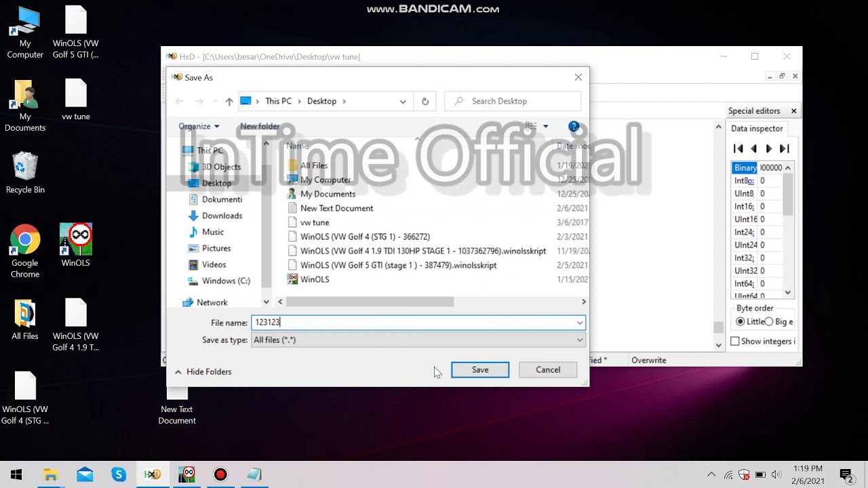Image resolution: width=868 pixels, height=488 pixels.
Task: Go to next byte in Data inspector
Action: click(768, 148)
